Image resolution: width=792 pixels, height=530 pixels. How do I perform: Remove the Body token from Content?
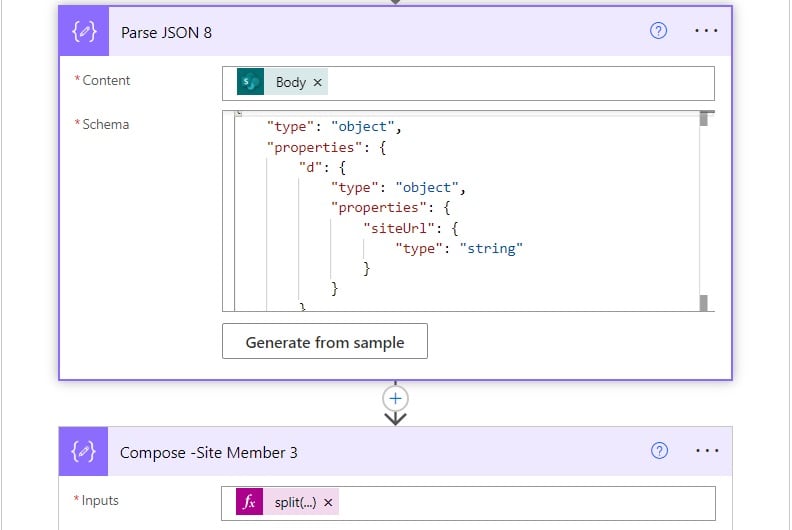[x=317, y=82]
